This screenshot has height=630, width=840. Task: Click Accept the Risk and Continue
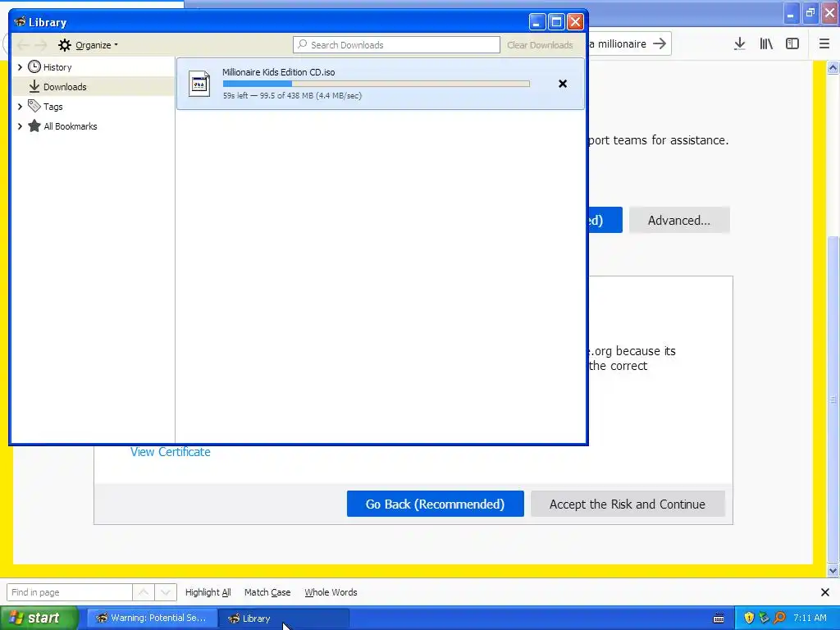(x=628, y=504)
